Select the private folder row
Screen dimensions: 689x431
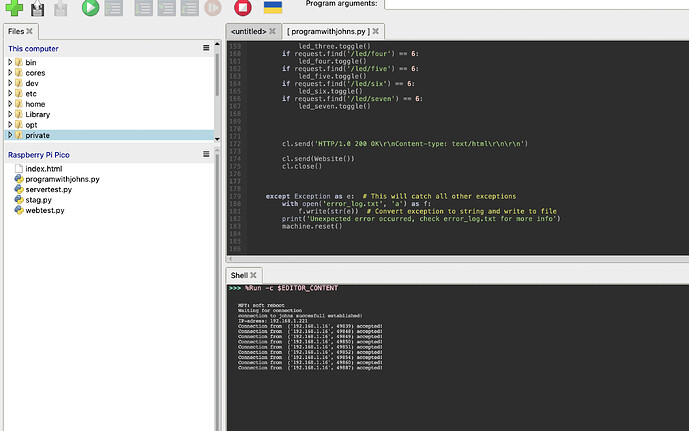click(x=109, y=135)
